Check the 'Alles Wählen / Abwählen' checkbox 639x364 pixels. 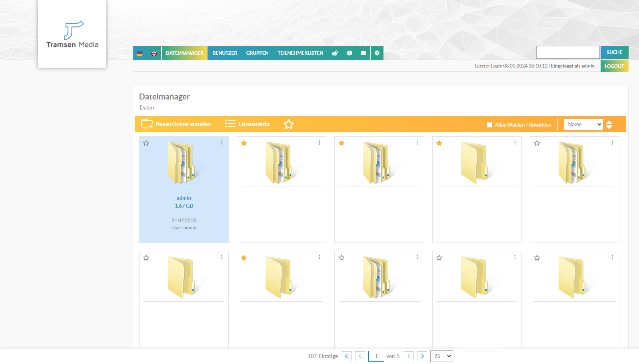click(x=489, y=125)
